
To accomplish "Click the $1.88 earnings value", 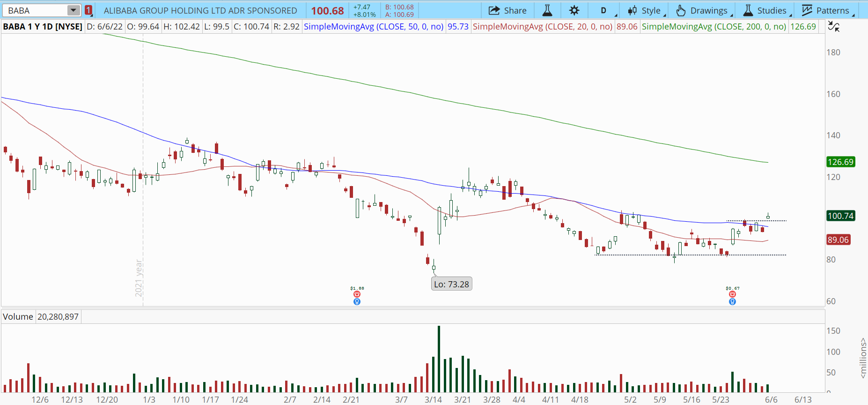I will pyautogui.click(x=357, y=288).
